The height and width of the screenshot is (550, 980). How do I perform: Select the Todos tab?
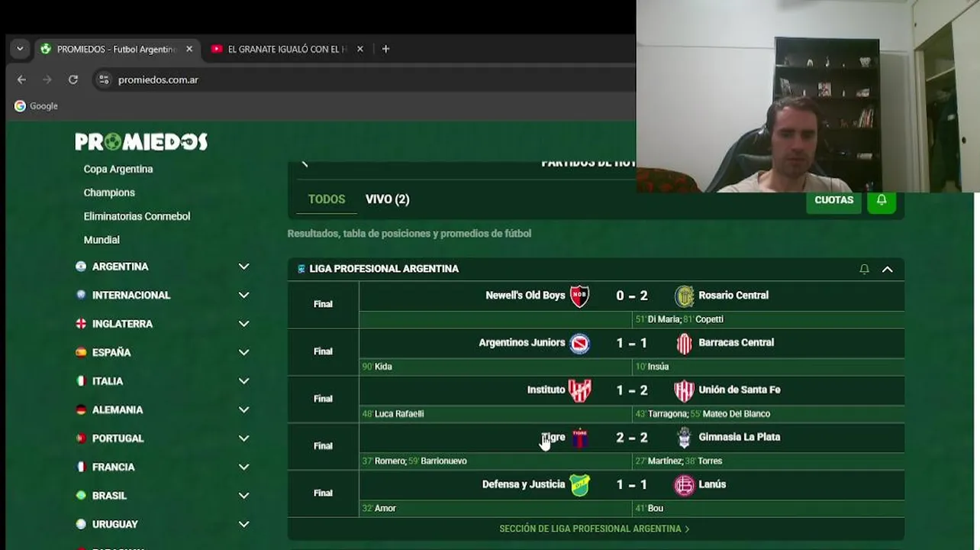coord(327,199)
